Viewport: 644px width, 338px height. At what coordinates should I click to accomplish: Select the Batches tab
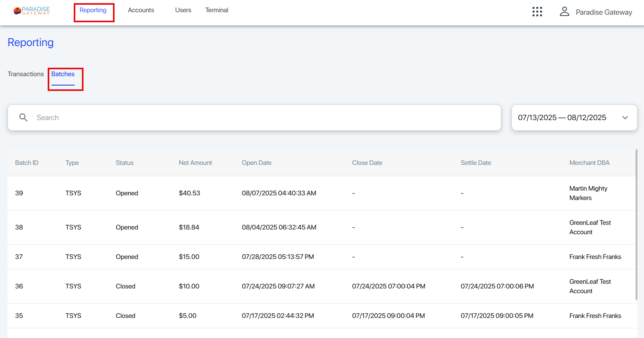point(63,74)
